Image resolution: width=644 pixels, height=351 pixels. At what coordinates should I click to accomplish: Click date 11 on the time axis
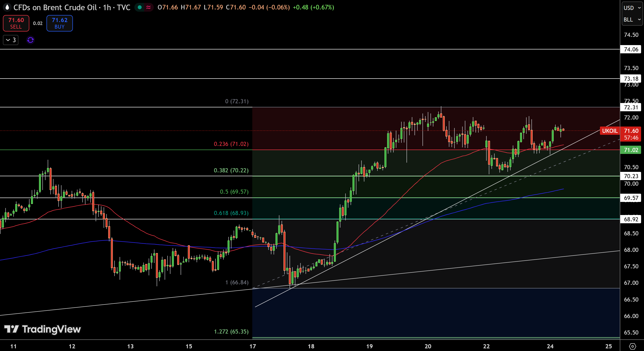click(x=14, y=346)
